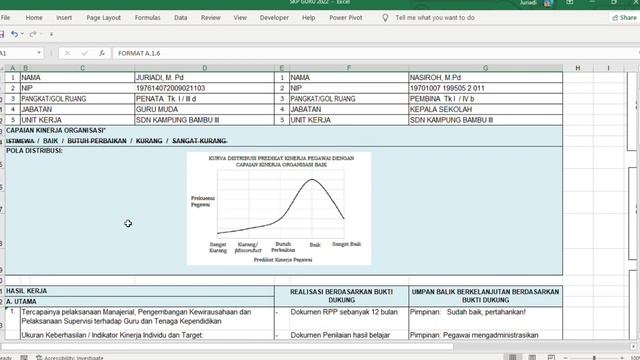640x360 pixels.
Task: Open the Undo history dropdown arrow
Action: pos(22,34)
